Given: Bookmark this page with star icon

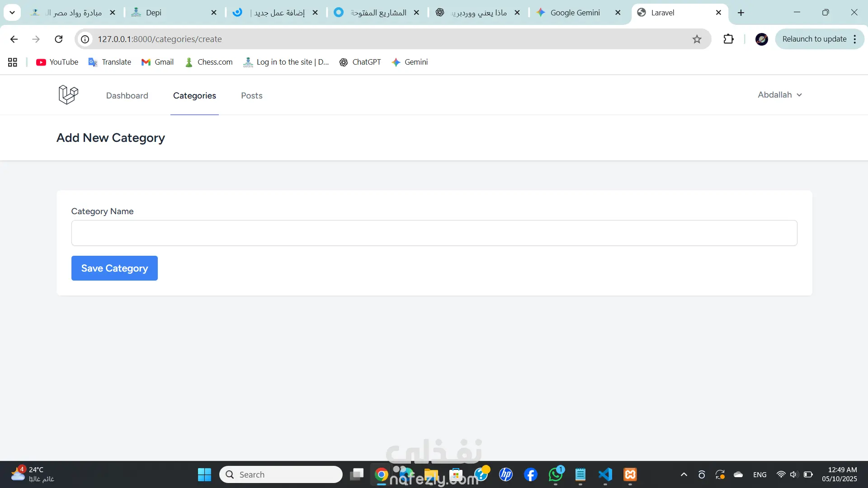Looking at the screenshot, I should [697, 39].
